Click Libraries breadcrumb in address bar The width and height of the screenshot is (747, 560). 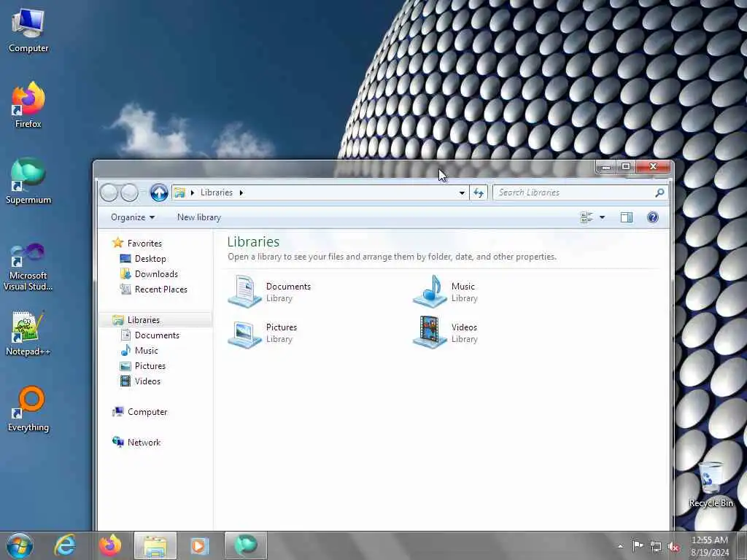pyautogui.click(x=216, y=192)
